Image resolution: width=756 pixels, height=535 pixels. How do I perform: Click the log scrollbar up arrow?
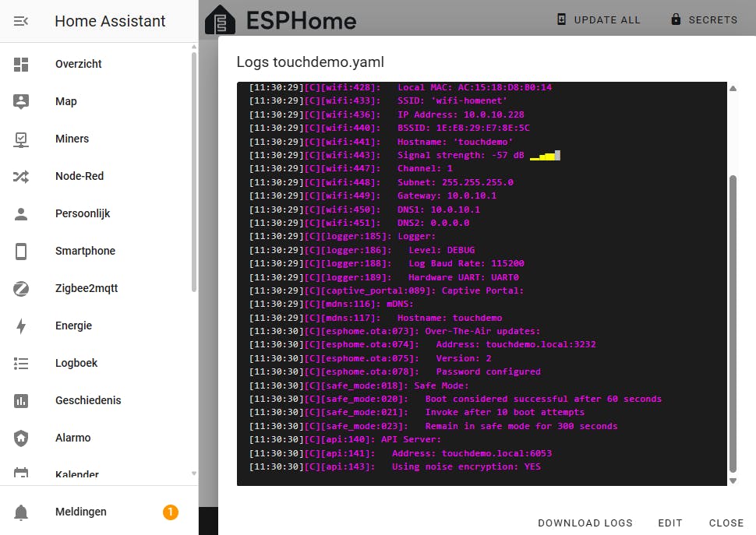point(733,89)
